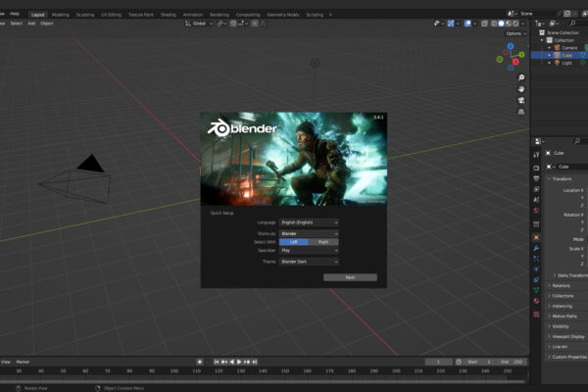Toggle X-ray display in viewport header

click(x=484, y=24)
